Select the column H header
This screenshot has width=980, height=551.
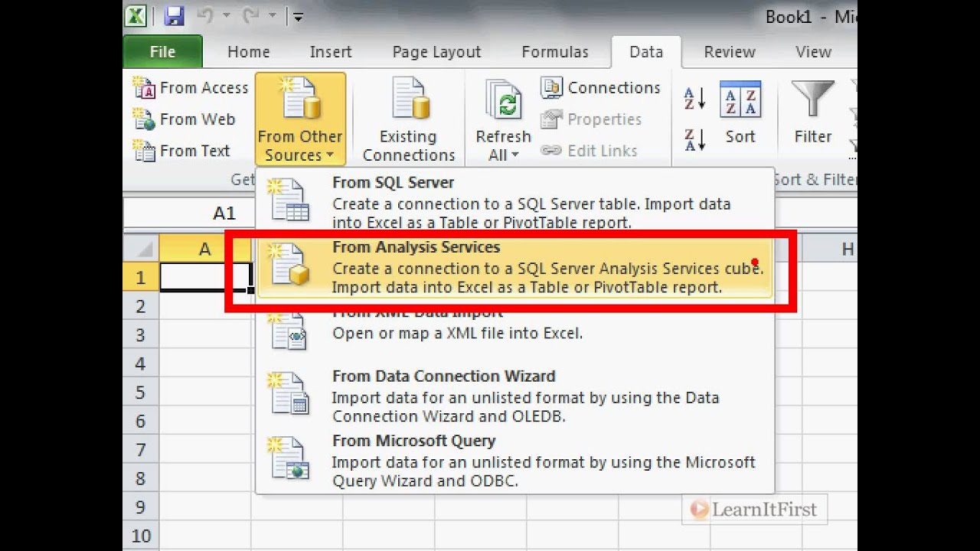tap(847, 249)
